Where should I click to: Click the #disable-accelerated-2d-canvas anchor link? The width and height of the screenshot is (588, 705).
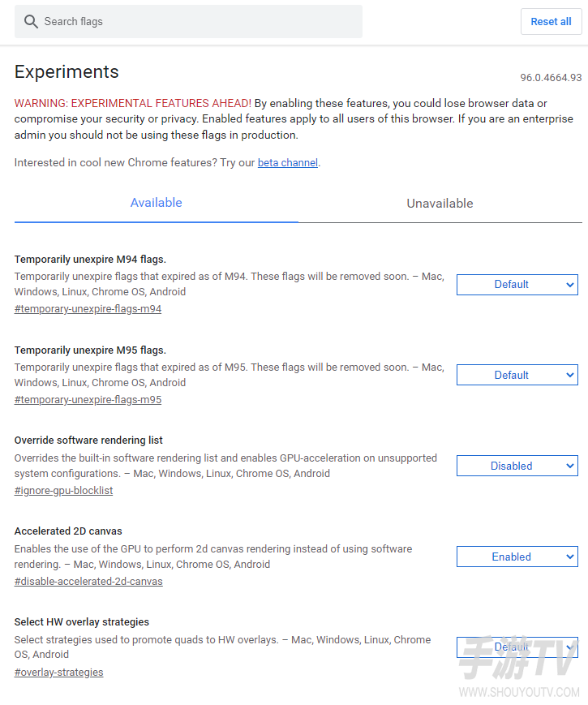(x=88, y=582)
